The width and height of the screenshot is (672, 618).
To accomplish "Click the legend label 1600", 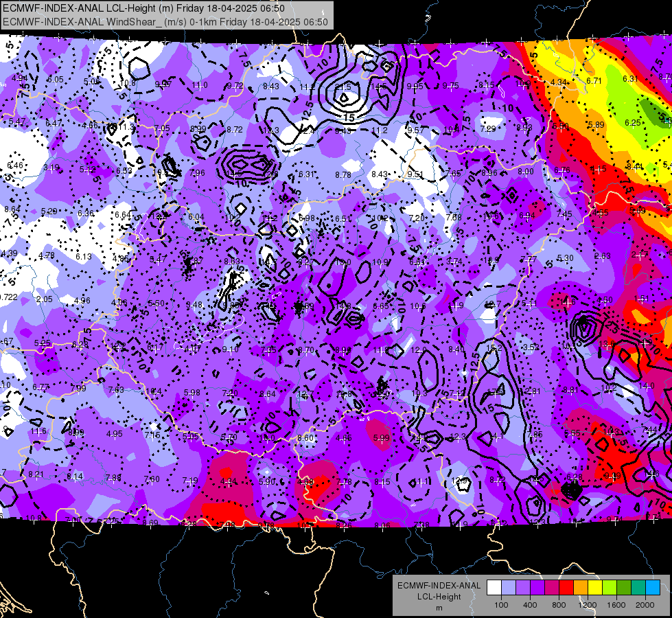I will (616, 605).
